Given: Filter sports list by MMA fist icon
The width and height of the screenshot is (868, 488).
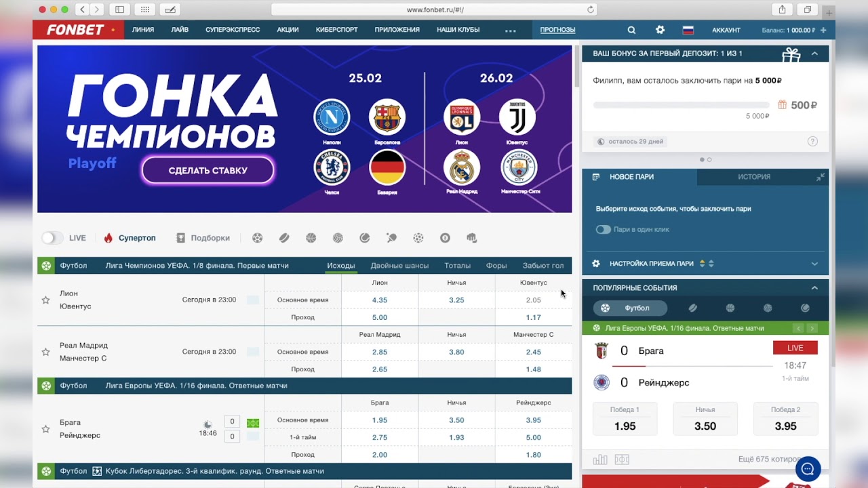Looking at the screenshot, I should point(472,238).
